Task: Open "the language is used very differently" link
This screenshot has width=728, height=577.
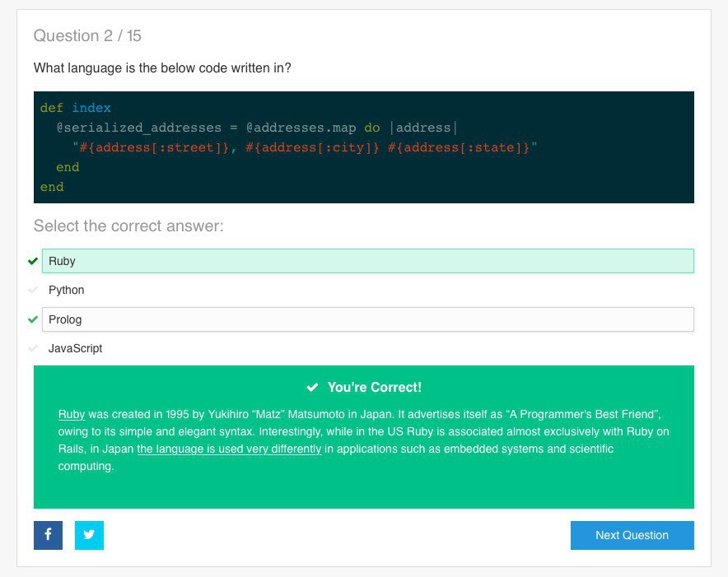Action: coord(229,449)
